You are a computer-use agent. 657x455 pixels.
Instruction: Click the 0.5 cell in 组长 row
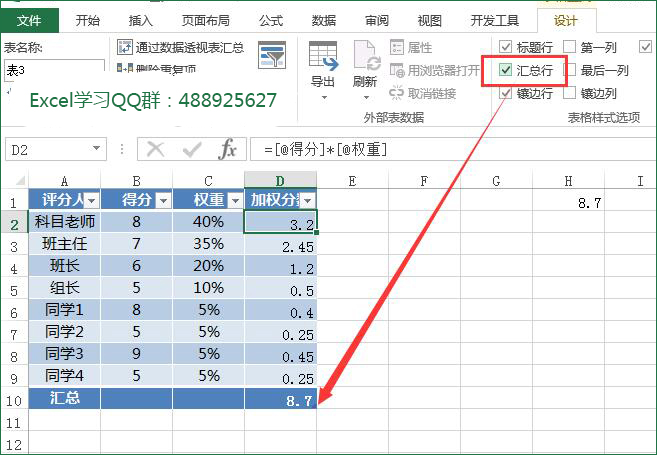coord(280,288)
